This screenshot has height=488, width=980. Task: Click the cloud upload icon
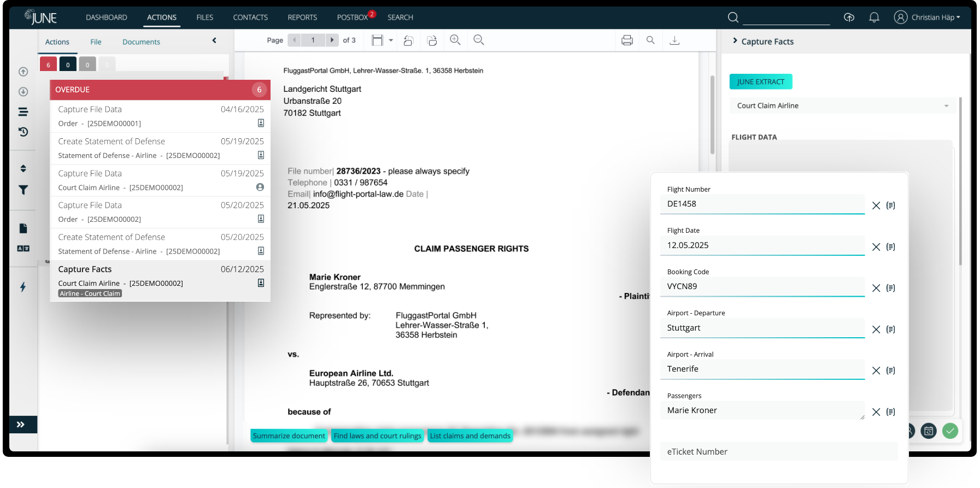point(849,17)
